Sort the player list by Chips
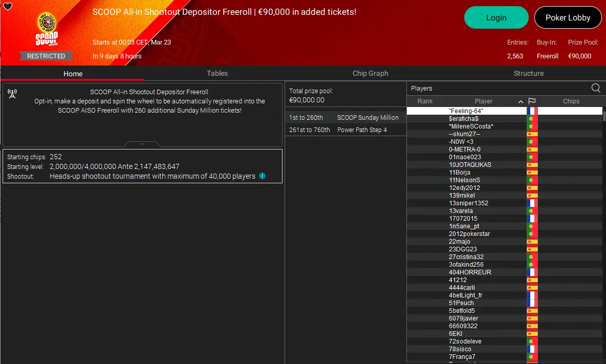606x364 pixels. (571, 101)
